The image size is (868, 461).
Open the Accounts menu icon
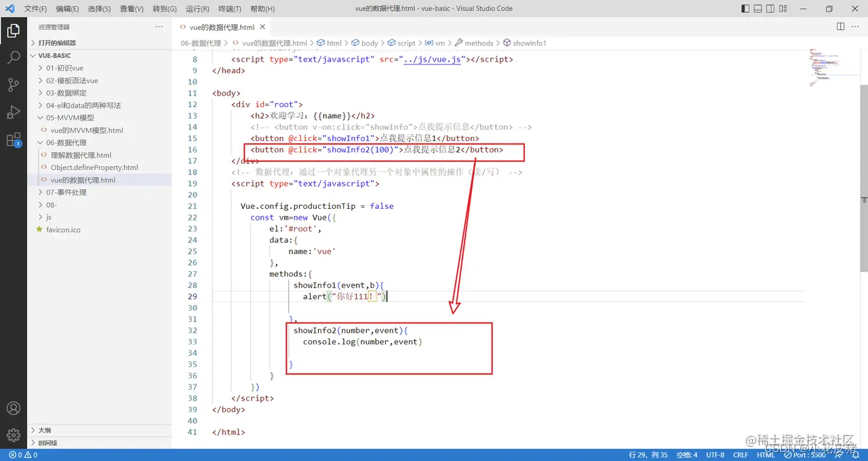[x=13, y=408]
